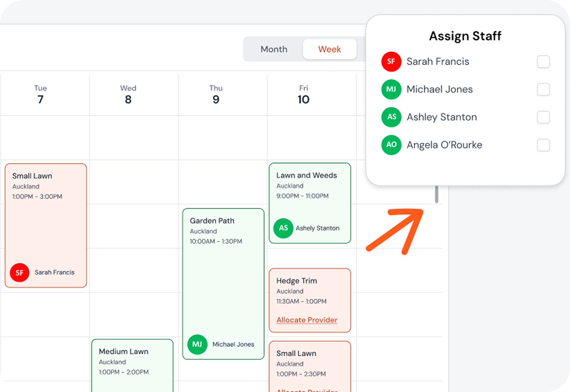Select the Fri 10 day header
Viewport: 570px width, 392px height.
tap(303, 95)
